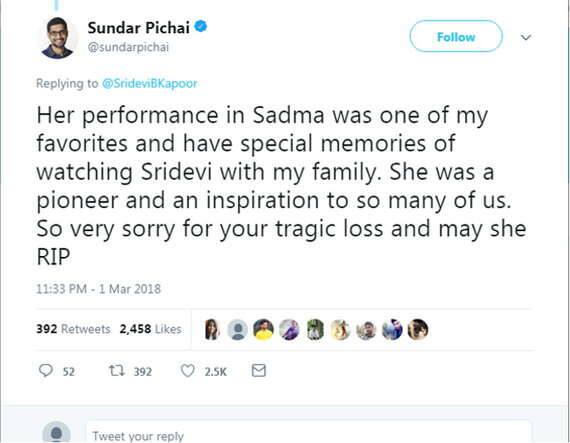
Task: Open the 11:33 PM - 1 Mar 2018 timestamp
Action: pos(98,289)
